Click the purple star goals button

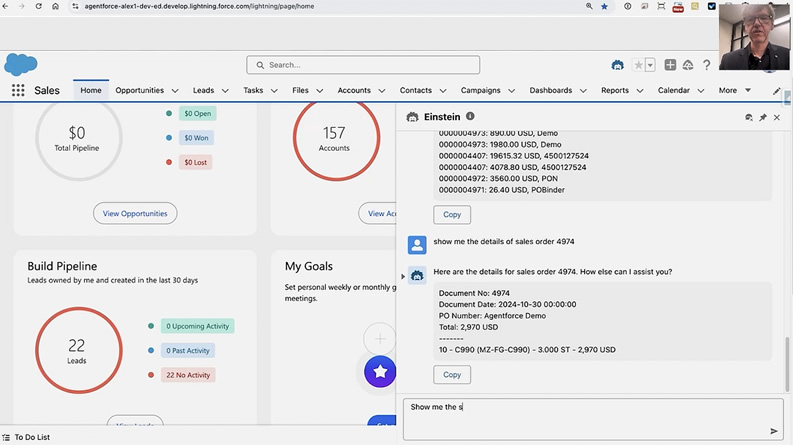[380, 372]
